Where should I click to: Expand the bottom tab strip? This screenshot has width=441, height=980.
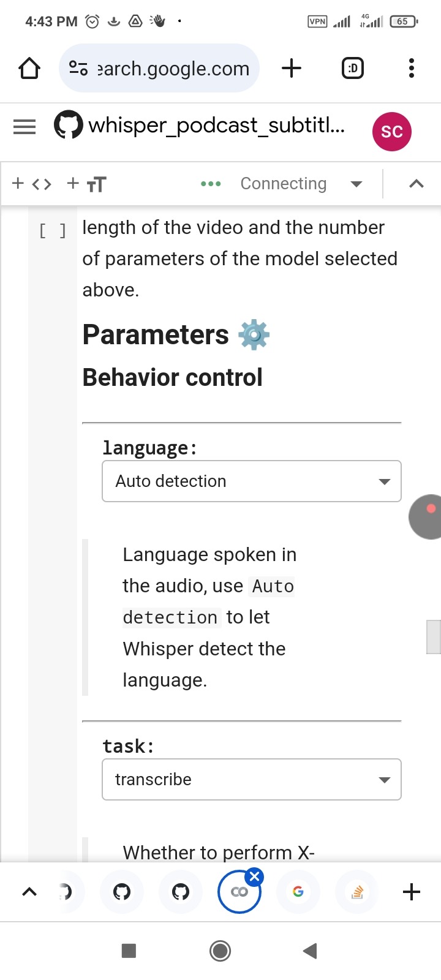pos(29,892)
